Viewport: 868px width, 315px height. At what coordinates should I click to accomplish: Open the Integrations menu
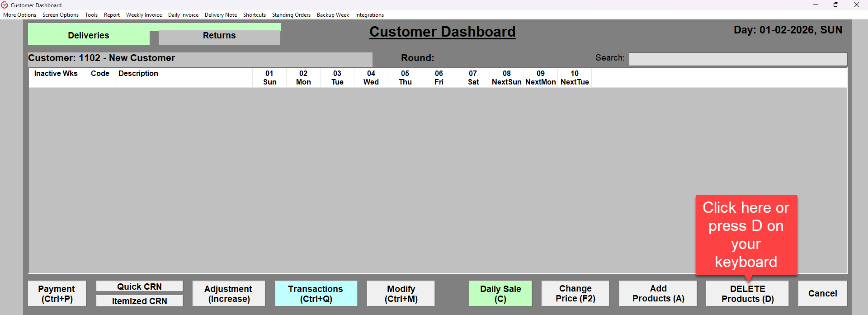click(369, 15)
